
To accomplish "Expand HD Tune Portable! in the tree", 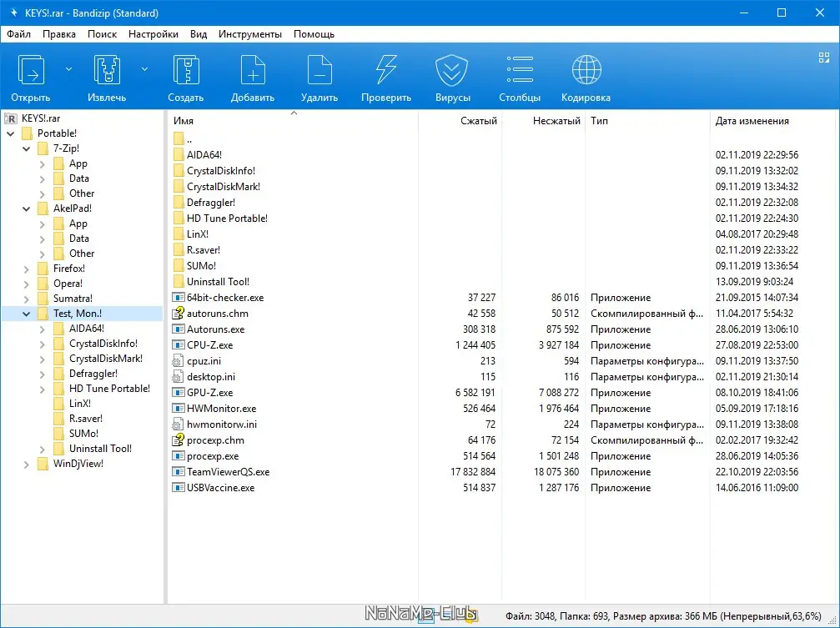I will [43, 389].
